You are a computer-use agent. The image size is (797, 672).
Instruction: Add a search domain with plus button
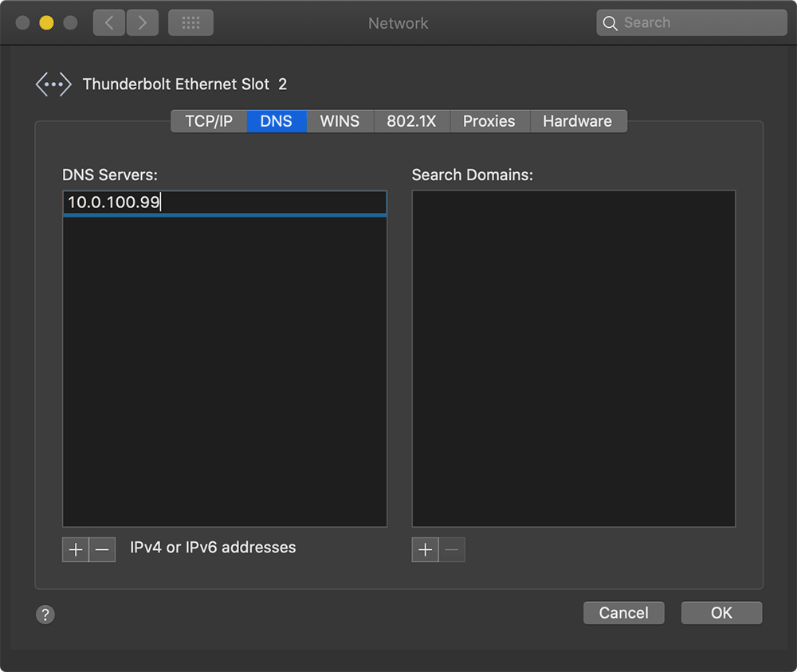(x=425, y=549)
